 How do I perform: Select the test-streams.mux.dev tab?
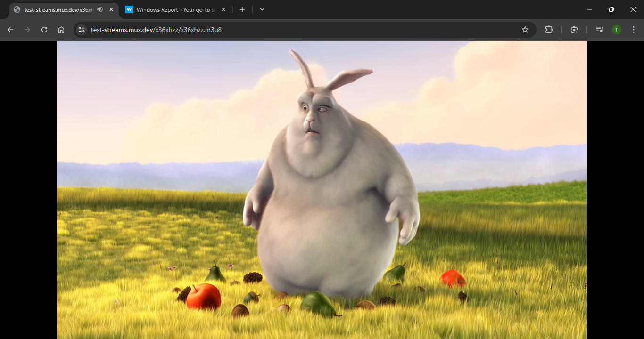(57, 9)
